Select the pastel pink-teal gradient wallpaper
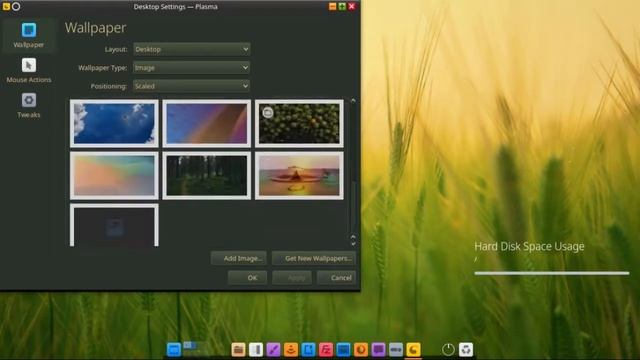The height and width of the screenshot is (360, 640). pos(114,176)
